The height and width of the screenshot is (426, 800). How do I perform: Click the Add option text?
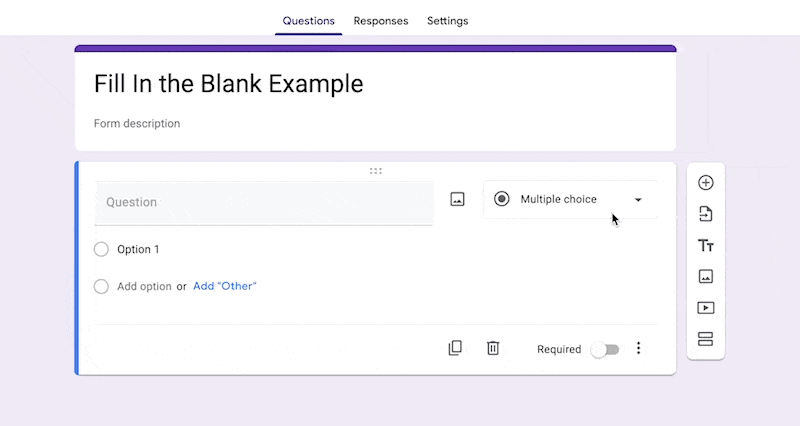pyautogui.click(x=144, y=287)
